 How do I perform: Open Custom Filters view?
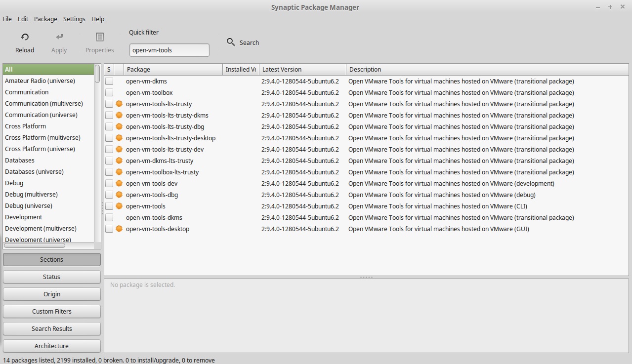[52, 311]
